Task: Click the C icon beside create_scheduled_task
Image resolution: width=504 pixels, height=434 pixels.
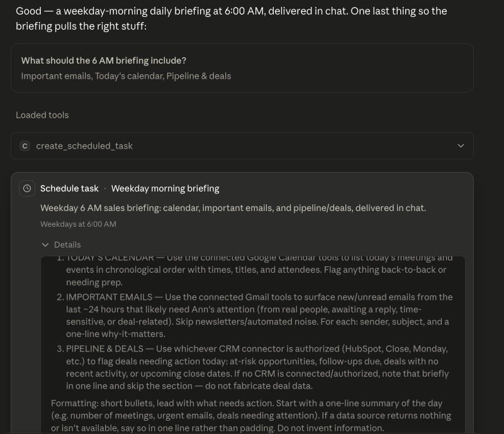Action: pyautogui.click(x=25, y=146)
